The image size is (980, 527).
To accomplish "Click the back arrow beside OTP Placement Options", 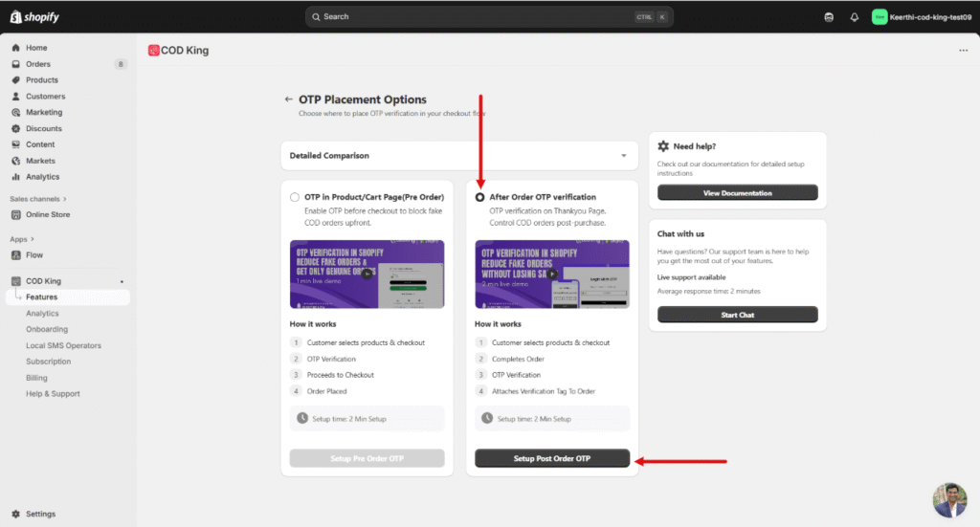I will [x=288, y=99].
